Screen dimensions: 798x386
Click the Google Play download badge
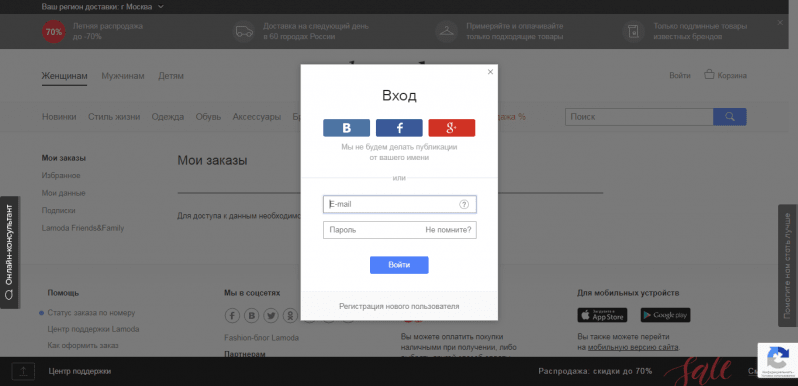pyautogui.click(x=665, y=315)
